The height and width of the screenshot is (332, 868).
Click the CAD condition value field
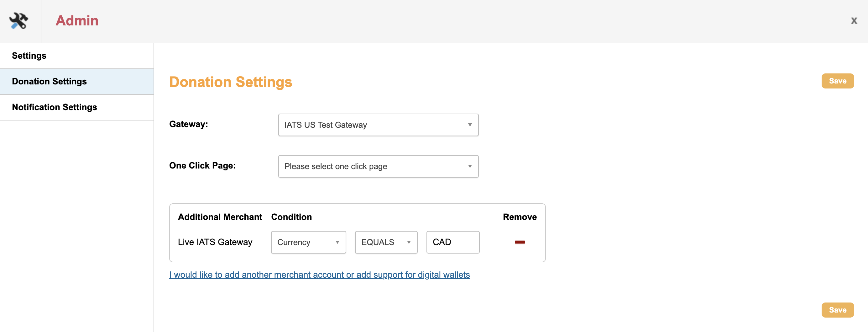click(452, 242)
